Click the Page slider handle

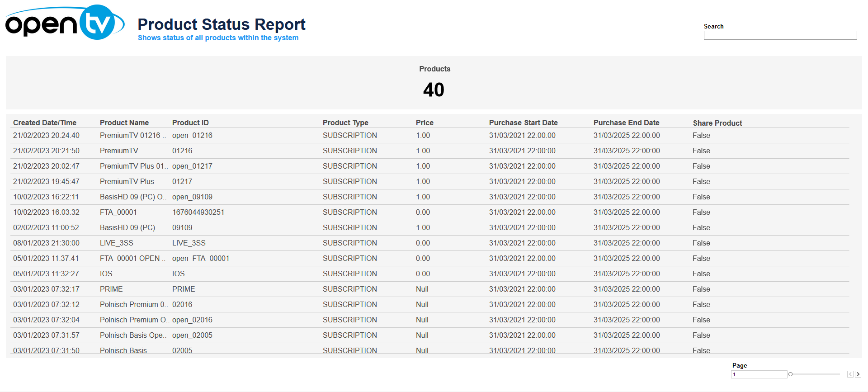point(790,374)
